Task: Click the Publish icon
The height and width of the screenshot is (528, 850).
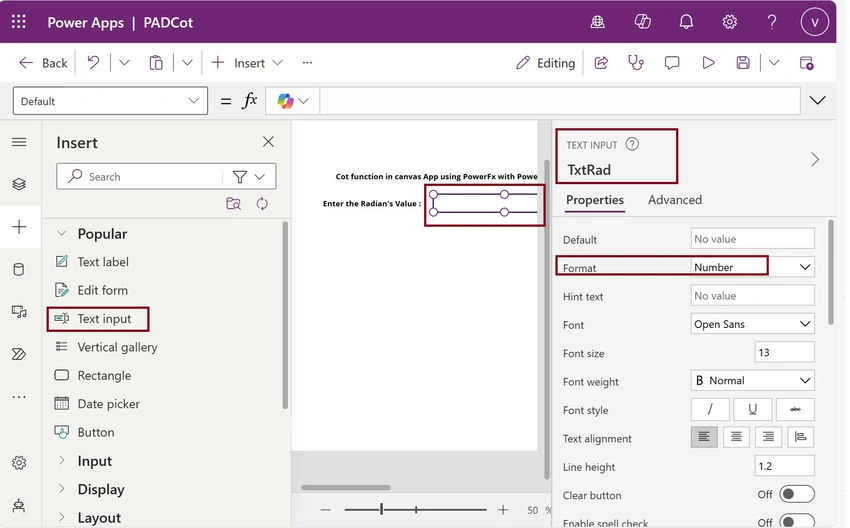Action: click(x=807, y=63)
